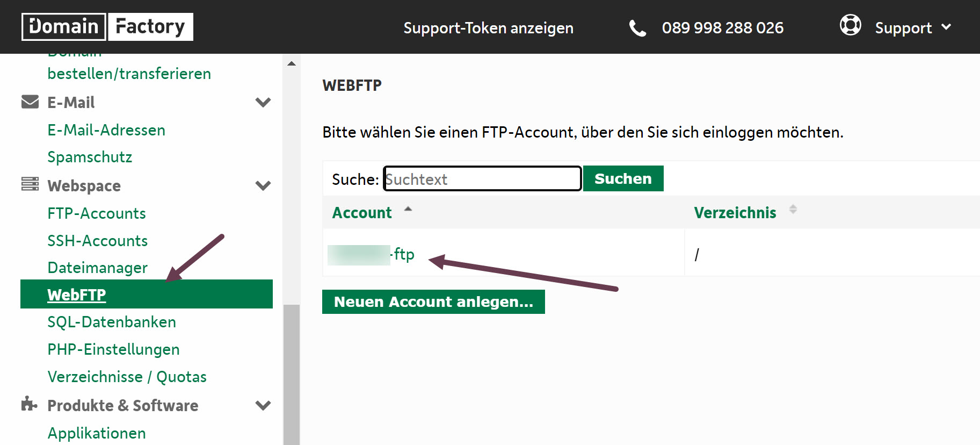This screenshot has height=445, width=980.
Task: Click the Support lifebuoy icon
Action: (x=850, y=25)
